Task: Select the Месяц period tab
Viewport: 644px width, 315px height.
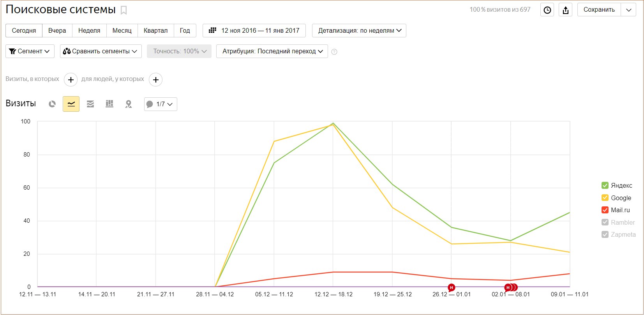Action: coord(122,30)
